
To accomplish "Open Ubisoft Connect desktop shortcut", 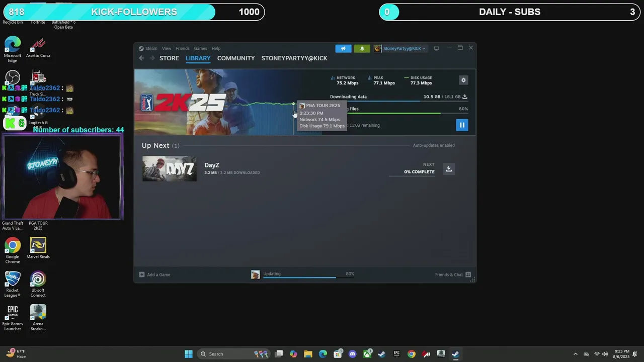I will coord(38,284).
